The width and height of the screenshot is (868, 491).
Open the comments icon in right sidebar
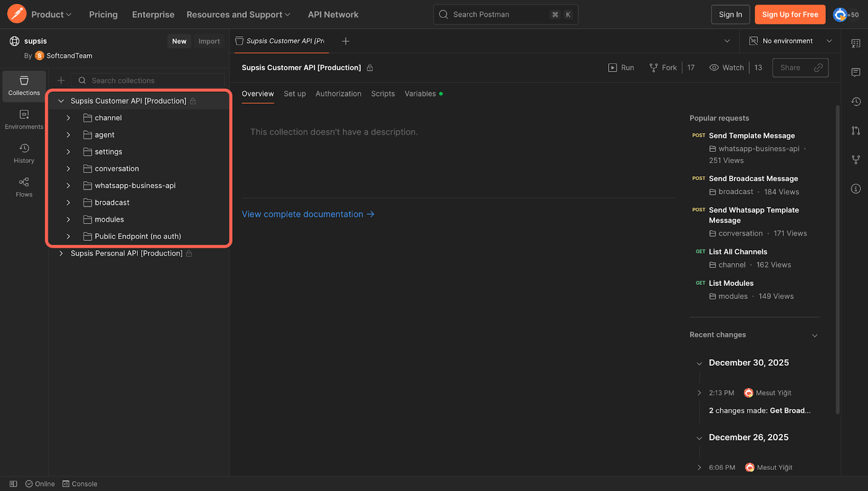[x=856, y=72]
